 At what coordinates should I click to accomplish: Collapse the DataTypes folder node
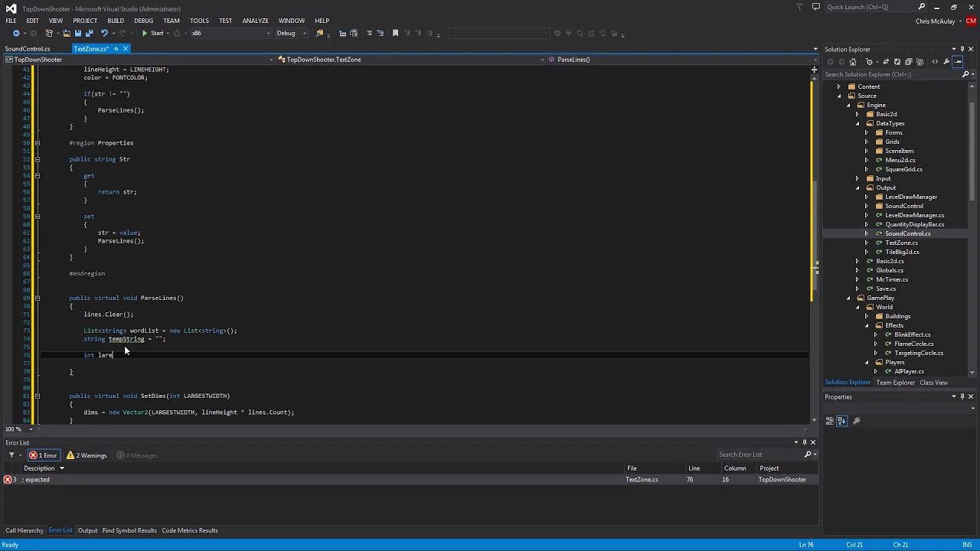click(x=857, y=123)
